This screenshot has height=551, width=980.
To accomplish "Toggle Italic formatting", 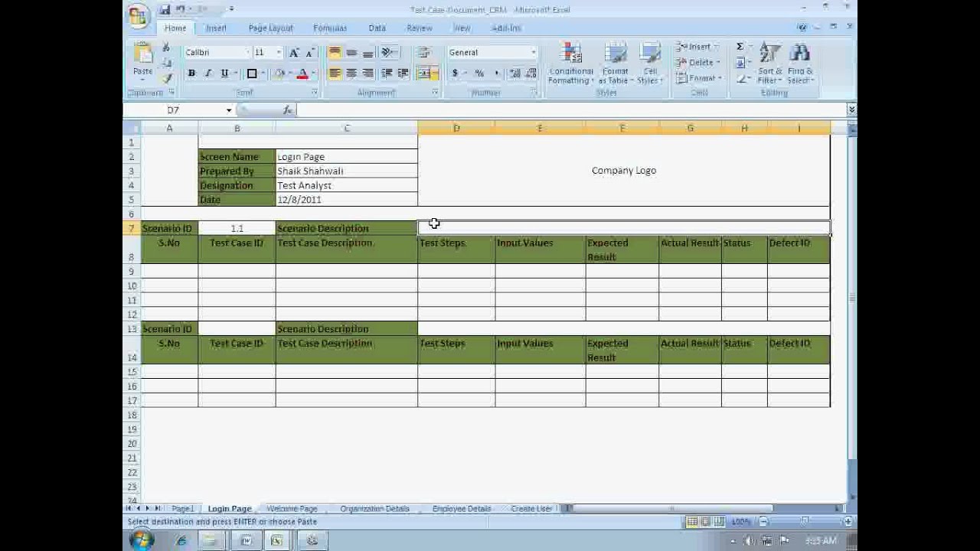I will (207, 73).
